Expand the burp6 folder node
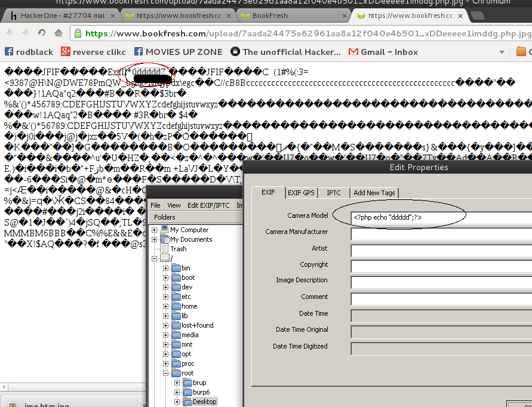Image resolution: width=532 pixels, height=407 pixels. tap(177, 392)
